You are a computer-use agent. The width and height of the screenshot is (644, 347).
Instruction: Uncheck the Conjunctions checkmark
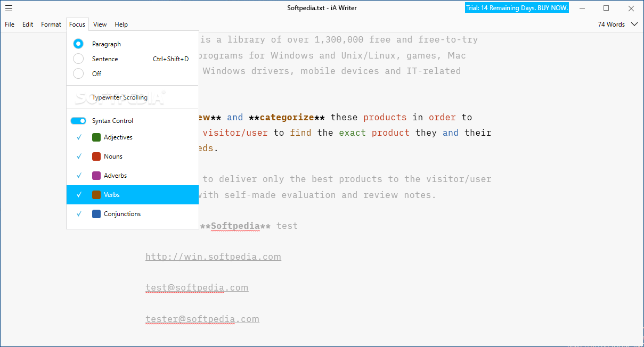(x=79, y=214)
